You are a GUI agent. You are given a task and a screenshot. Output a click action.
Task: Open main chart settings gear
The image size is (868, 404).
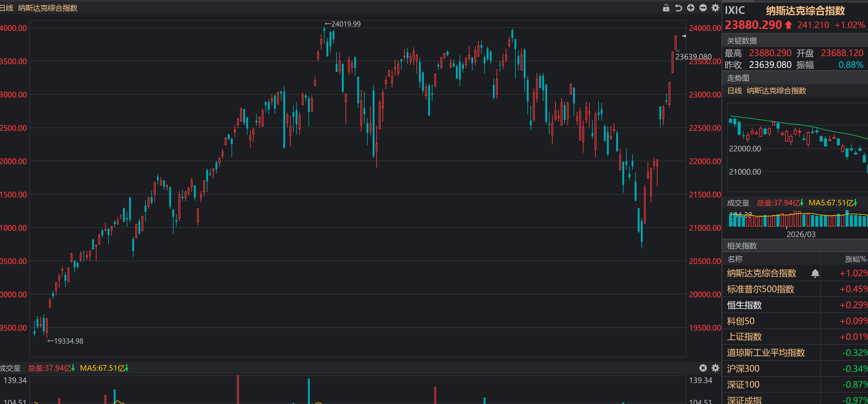click(715, 8)
